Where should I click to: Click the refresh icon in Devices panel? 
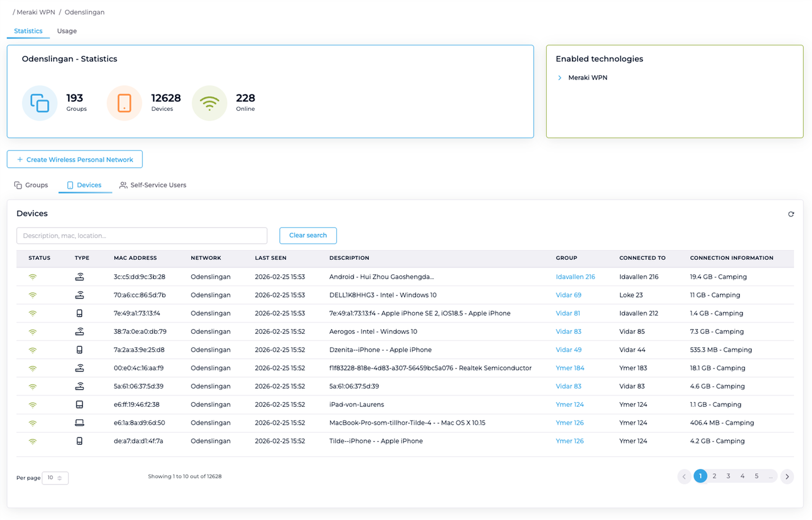click(x=791, y=214)
